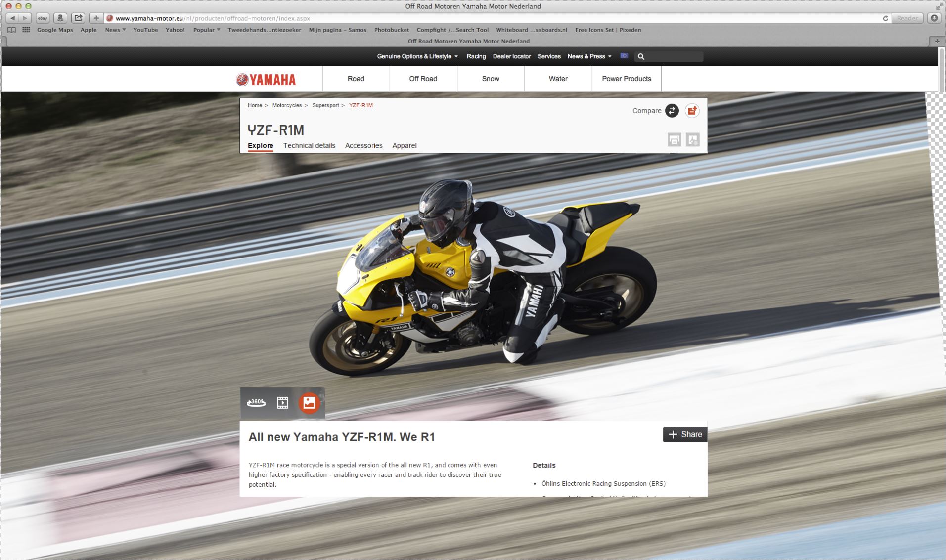This screenshot has width=946, height=560.
Task: Click the red add-to-list icon beside Compare
Action: (692, 111)
